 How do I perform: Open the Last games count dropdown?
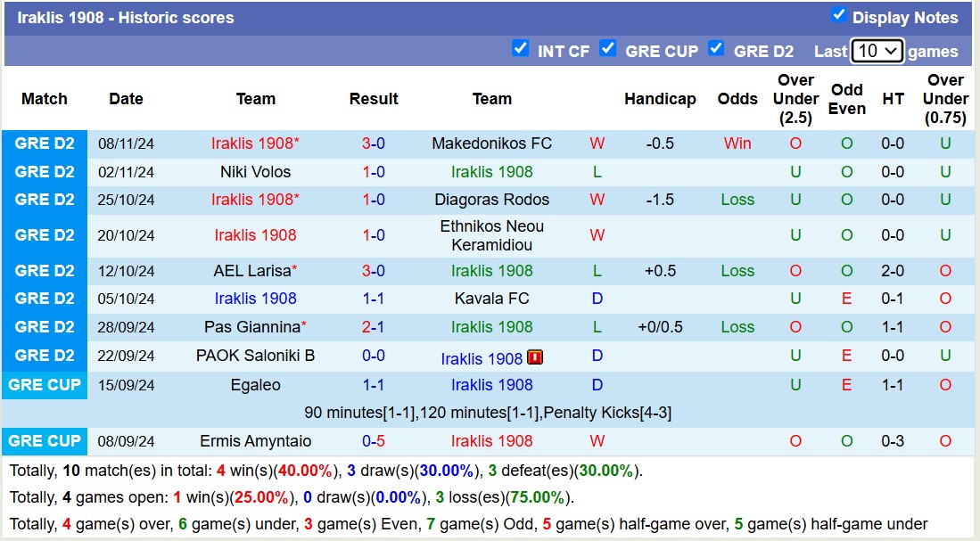tap(875, 51)
